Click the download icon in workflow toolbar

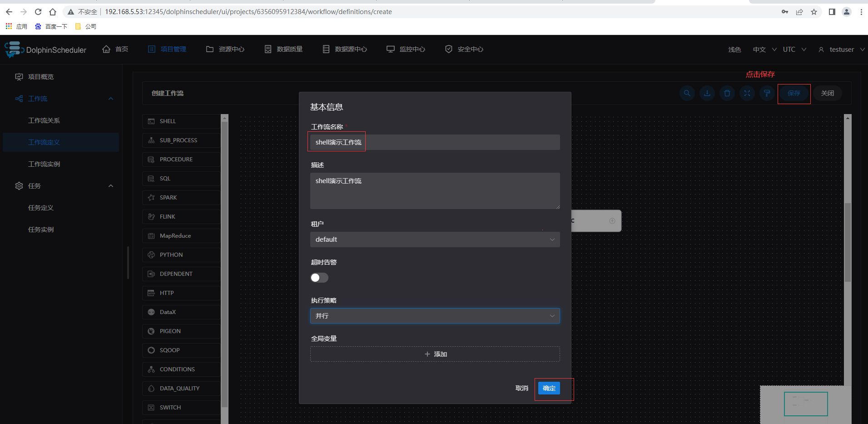click(707, 93)
